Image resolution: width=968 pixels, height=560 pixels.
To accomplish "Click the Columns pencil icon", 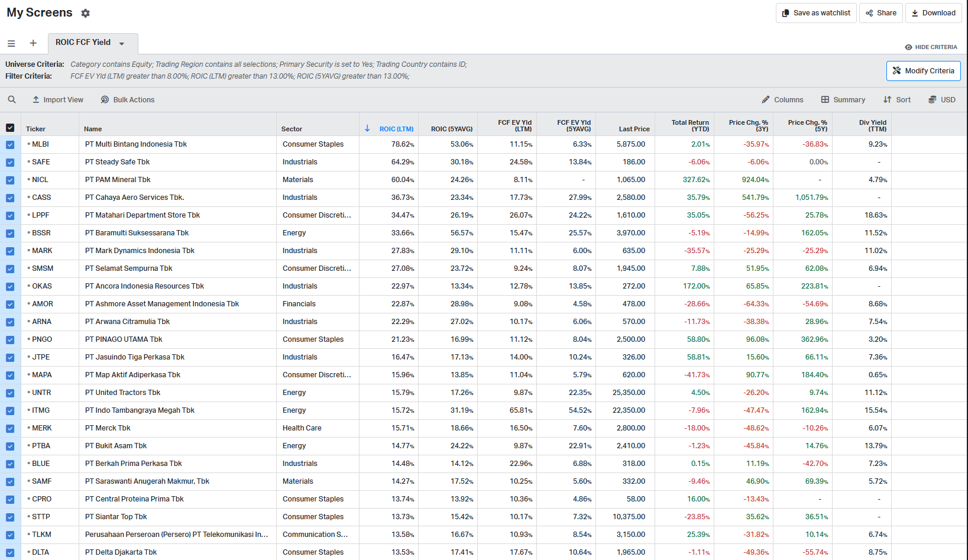I will [766, 99].
